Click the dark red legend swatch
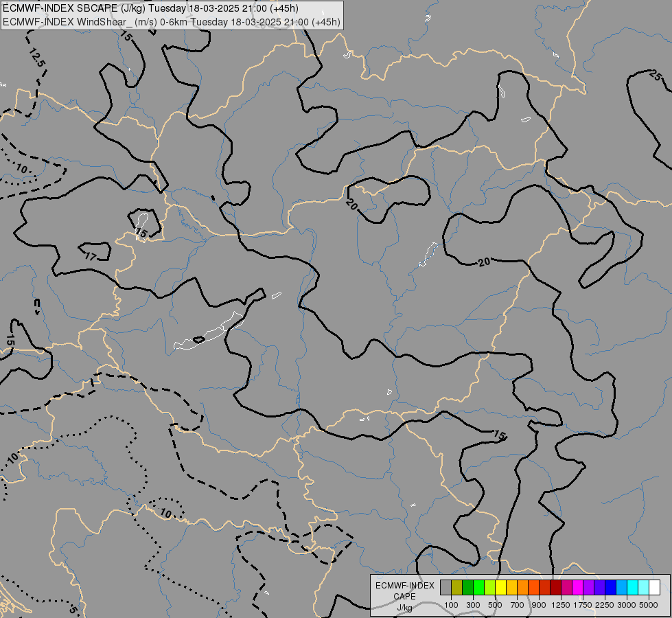This screenshot has width=672, height=618. click(555, 587)
